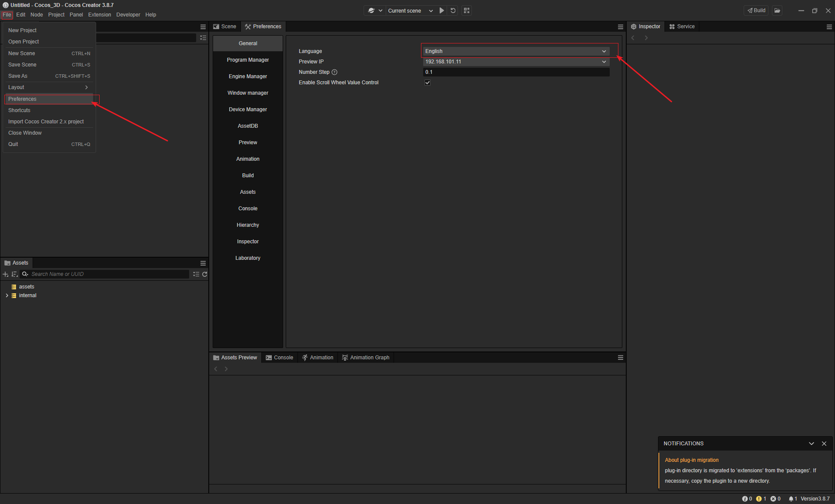Click the Number Step help icon
Image resolution: width=835 pixels, height=504 pixels.
click(334, 72)
